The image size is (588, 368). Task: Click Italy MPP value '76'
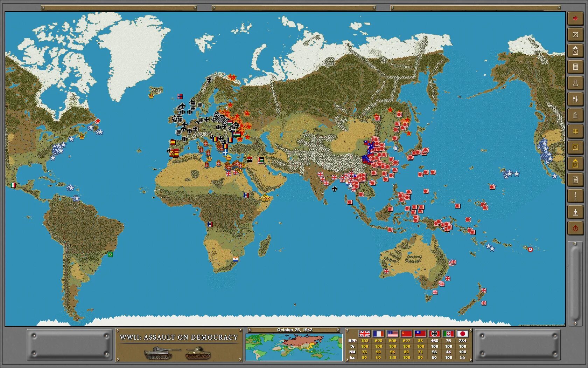[x=448, y=341]
